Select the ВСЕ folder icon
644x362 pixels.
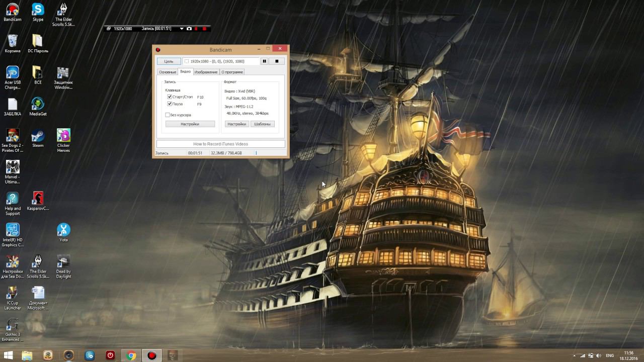click(x=38, y=75)
